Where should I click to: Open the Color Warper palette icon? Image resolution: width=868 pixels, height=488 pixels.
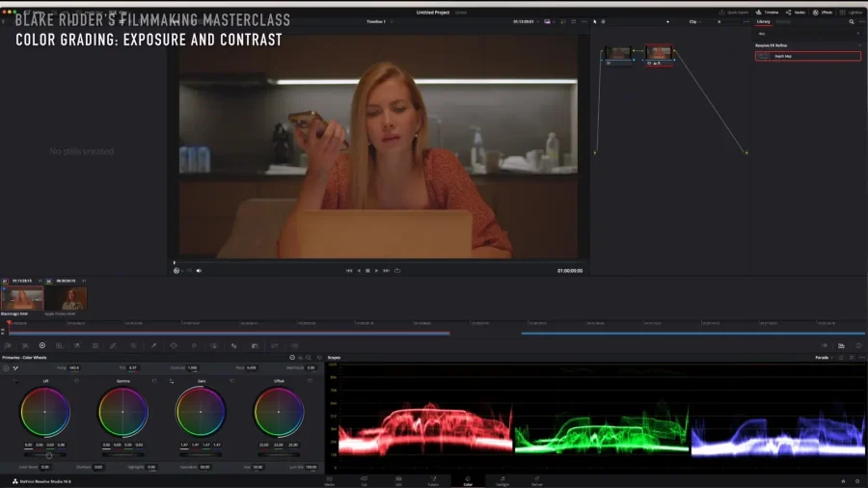(x=133, y=346)
